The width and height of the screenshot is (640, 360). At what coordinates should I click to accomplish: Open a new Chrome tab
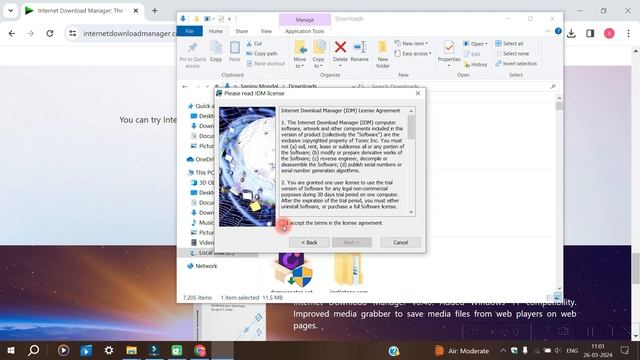(155, 11)
